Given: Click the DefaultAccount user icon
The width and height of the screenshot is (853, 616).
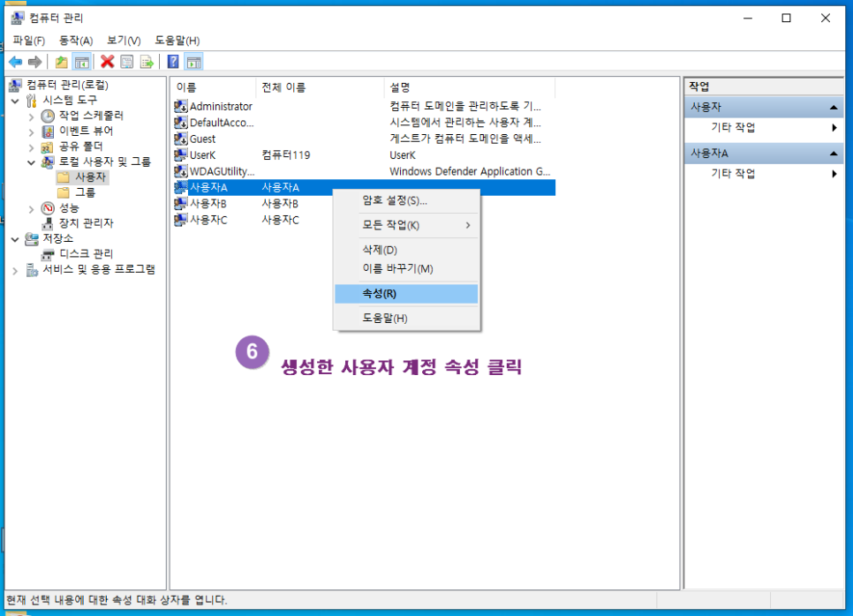Looking at the screenshot, I should pyautogui.click(x=181, y=123).
